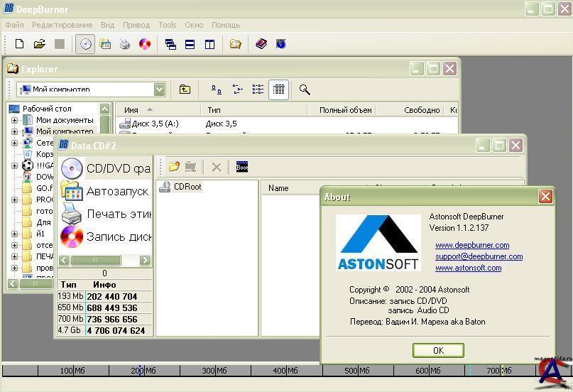The width and height of the screenshot is (573, 392).
Task: Select CDRoot in the Data CD tree
Action: (187, 187)
